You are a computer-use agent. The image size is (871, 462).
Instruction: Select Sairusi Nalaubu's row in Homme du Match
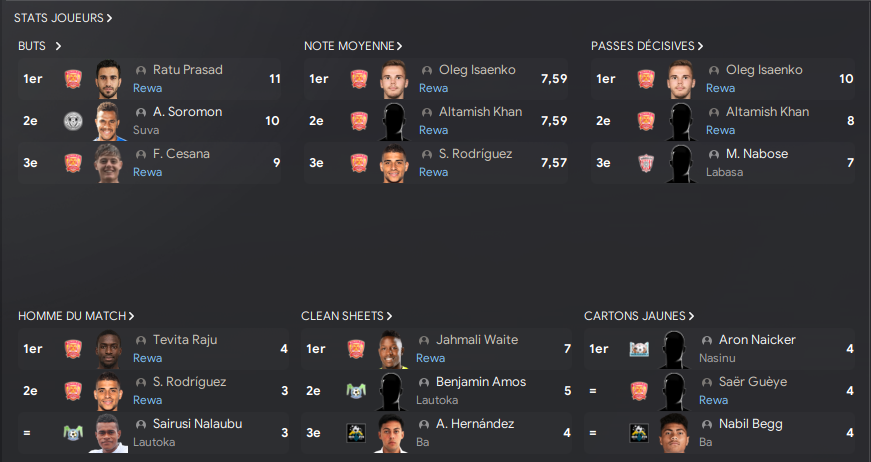pyautogui.click(x=150, y=433)
